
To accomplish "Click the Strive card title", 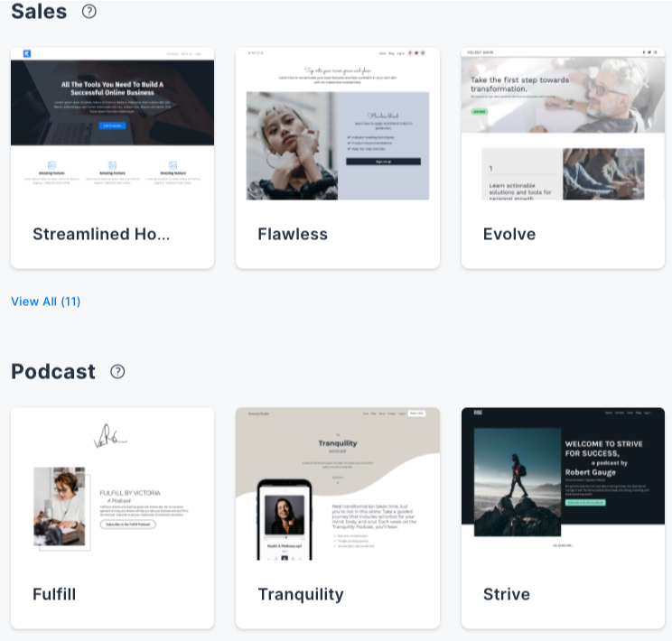I will (x=507, y=594).
